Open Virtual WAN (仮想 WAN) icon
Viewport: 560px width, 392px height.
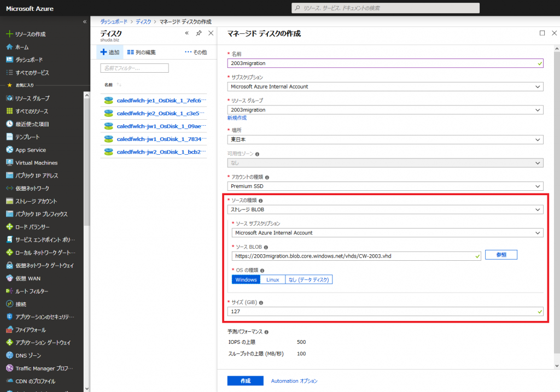[x=10, y=278]
